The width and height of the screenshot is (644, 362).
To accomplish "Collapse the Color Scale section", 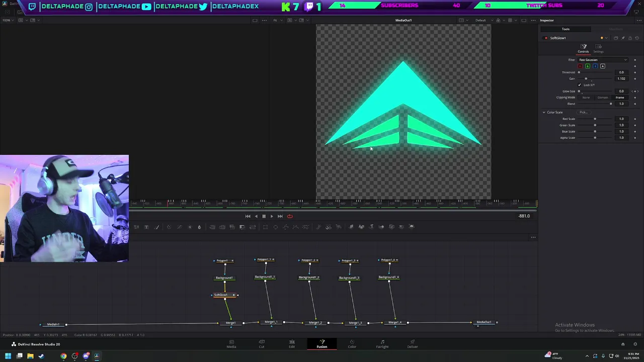I will tap(544, 112).
